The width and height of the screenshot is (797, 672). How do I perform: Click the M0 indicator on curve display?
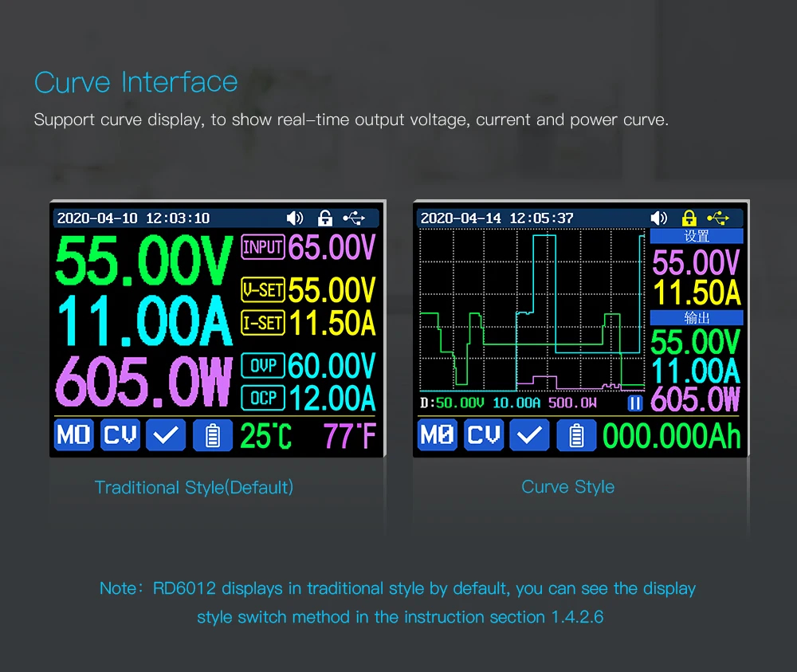[x=438, y=435]
